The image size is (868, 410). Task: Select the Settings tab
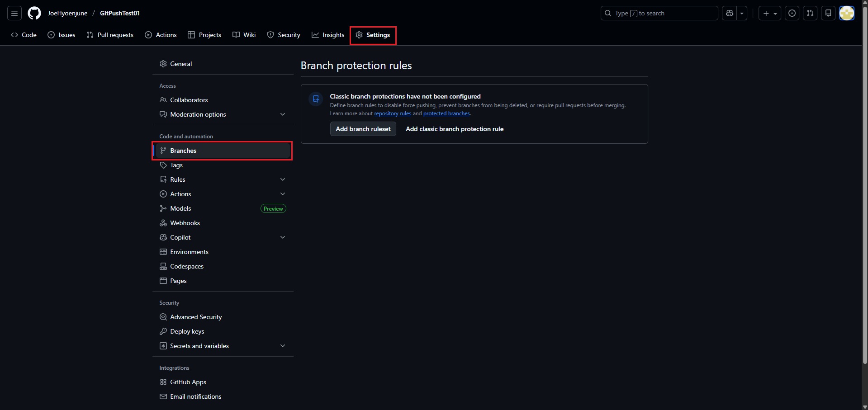pyautogui.click(x=373, y=35)
